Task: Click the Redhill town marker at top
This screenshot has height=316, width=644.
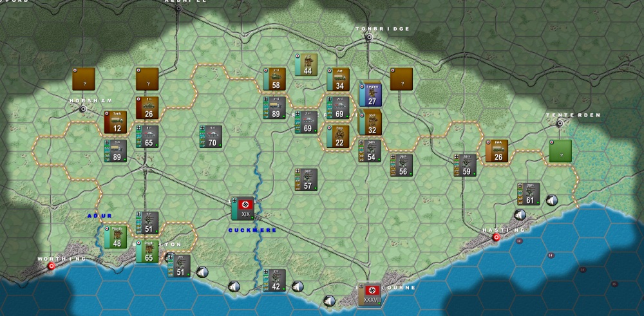Action: point(178,8)
